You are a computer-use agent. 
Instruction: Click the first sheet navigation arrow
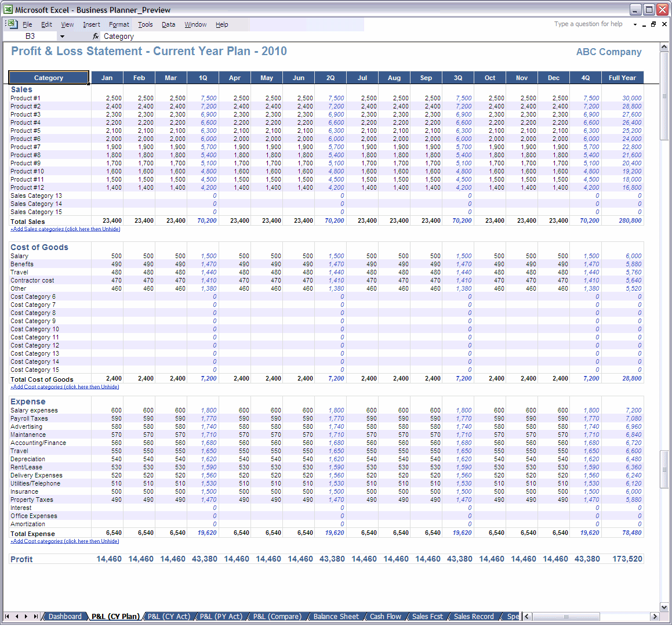coord(7,617)
